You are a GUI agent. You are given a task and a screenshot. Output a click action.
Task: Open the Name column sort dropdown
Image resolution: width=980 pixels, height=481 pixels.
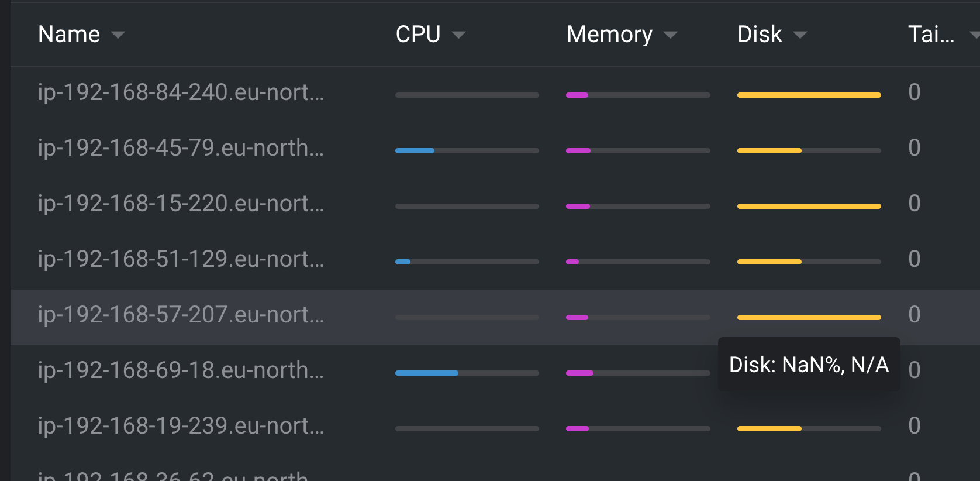(x=118, y=35)
